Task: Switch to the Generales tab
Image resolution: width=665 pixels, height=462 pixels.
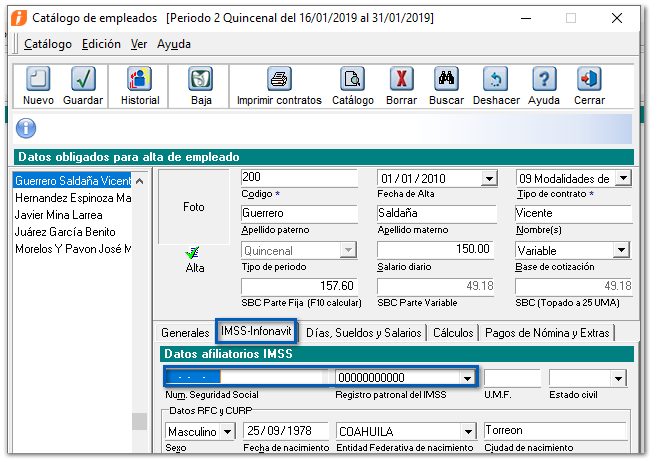Action: [x=185, y=333]
